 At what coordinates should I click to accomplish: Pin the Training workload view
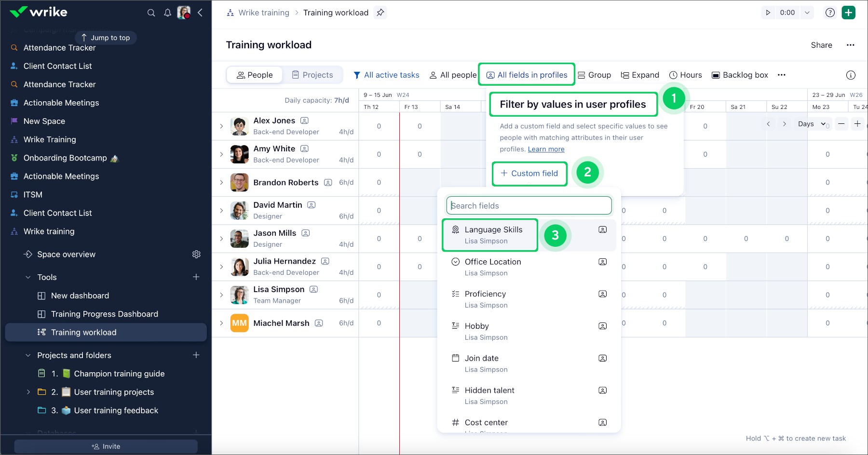tap(380, 13)
